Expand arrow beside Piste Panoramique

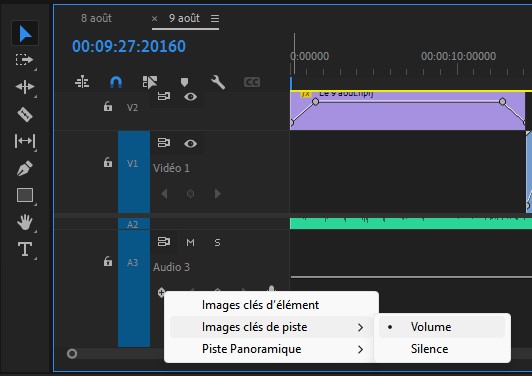360,350
